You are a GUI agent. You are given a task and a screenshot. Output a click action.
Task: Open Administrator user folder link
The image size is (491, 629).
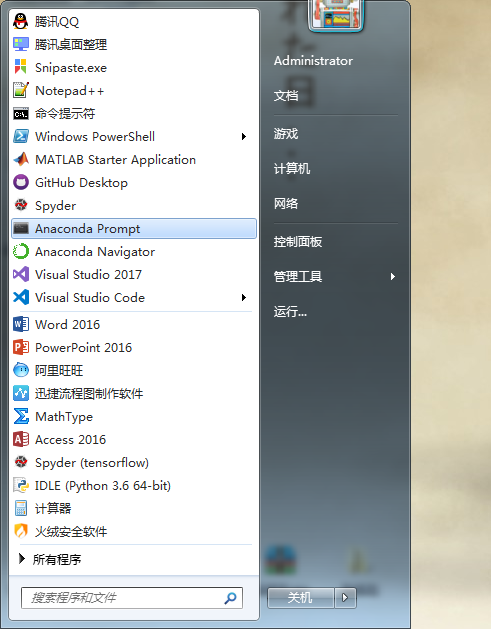coord(313,61)
